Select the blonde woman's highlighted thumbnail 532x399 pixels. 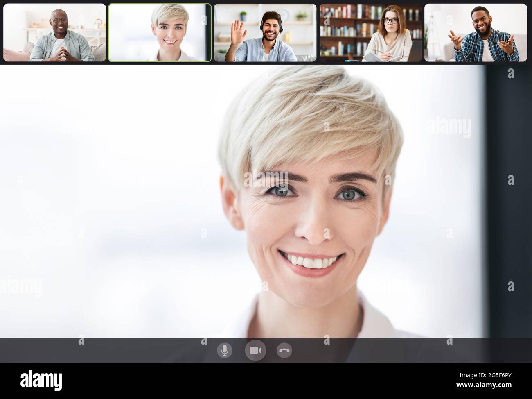pyautogui.click(x=160, y=33)
